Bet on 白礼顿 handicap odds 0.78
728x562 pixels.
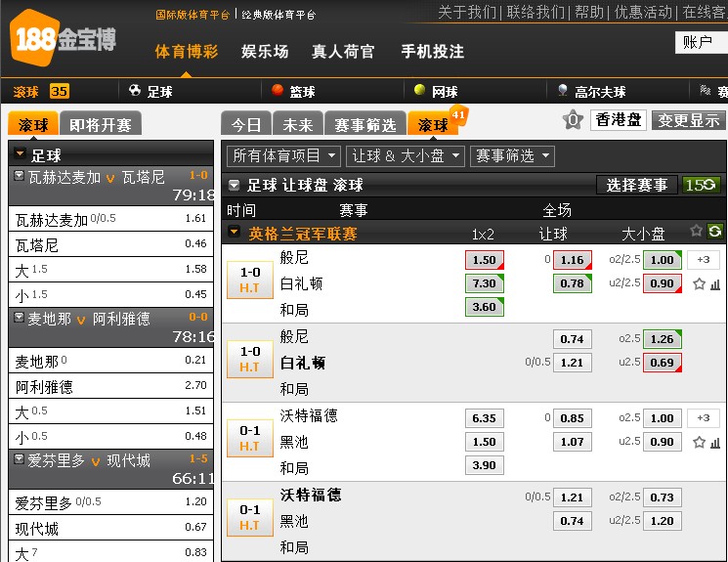(x=573, y=283)
